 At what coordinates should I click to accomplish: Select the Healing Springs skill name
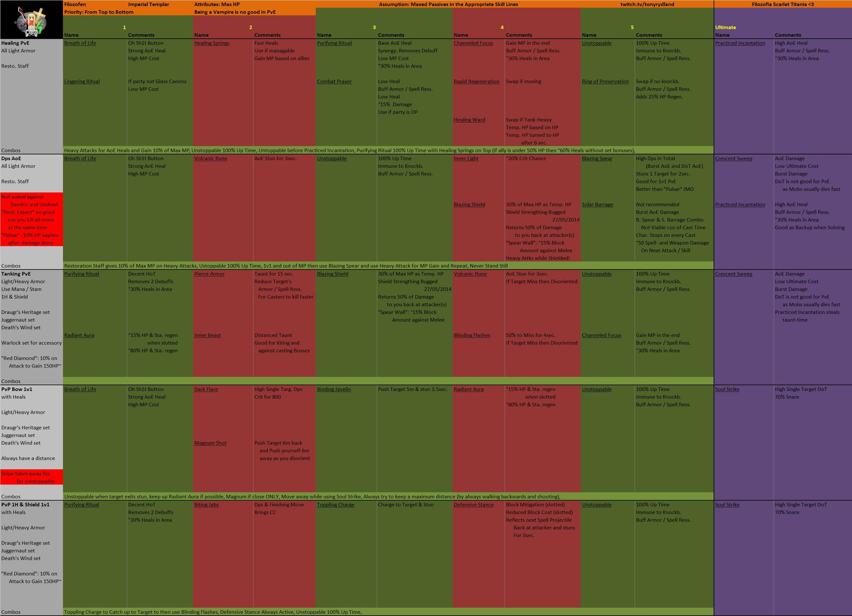tap(212, 43)
